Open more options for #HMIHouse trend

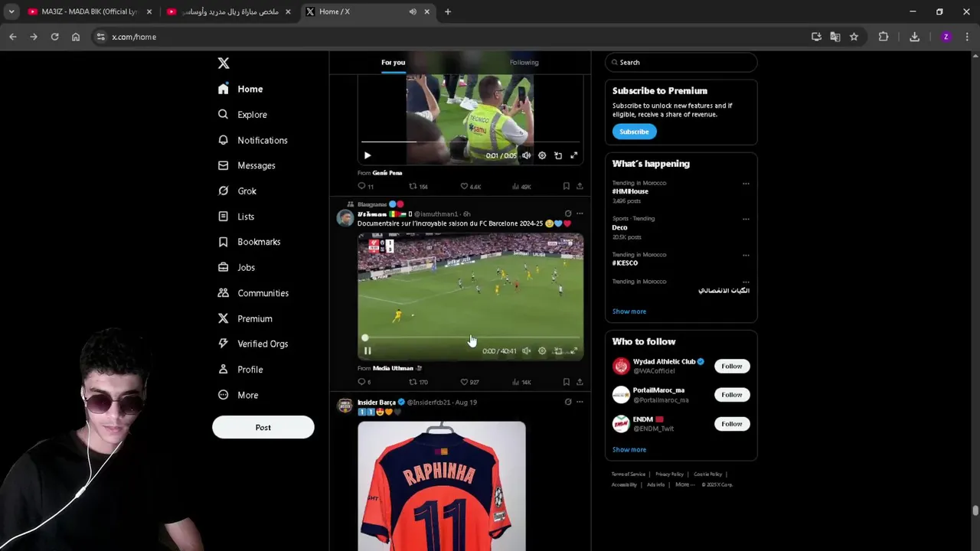click(x=746, y=184)
